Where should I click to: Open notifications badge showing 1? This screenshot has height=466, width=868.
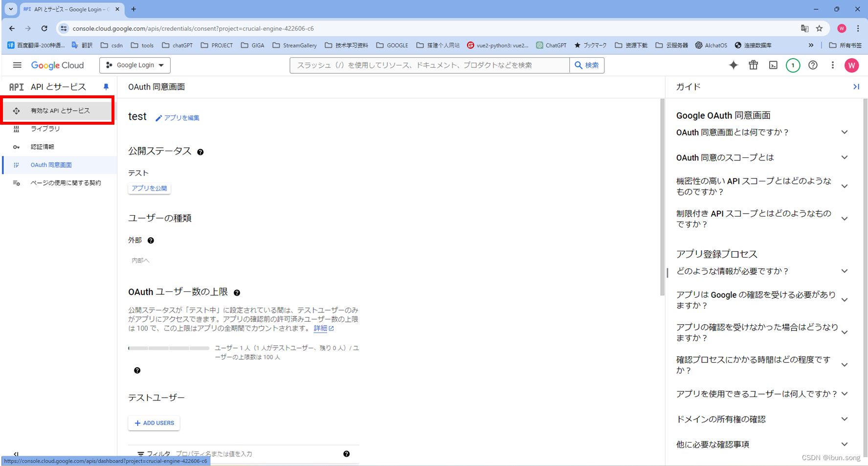tap(793, 65)
